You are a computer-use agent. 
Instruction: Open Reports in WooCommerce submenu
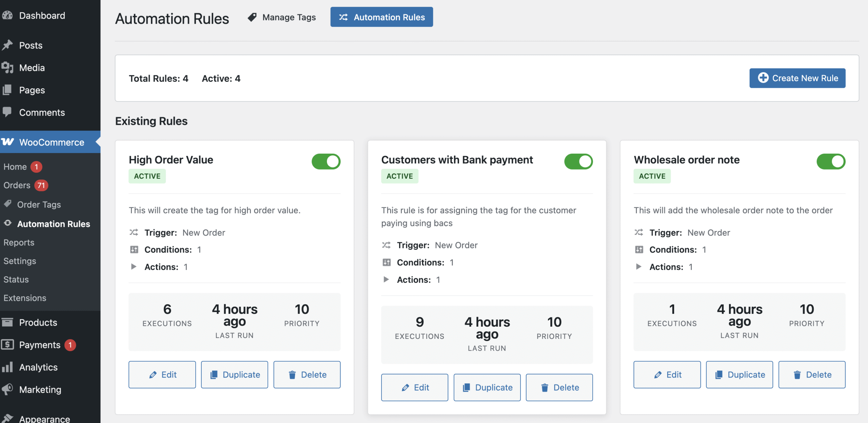tap(19, 242)
